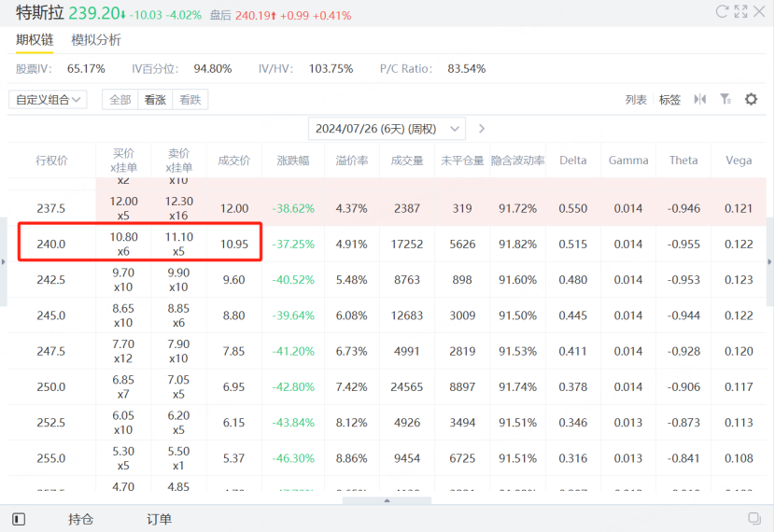Open the filter icon in toolbar
This screenshot has height=532, width=775.
point(726,99)
